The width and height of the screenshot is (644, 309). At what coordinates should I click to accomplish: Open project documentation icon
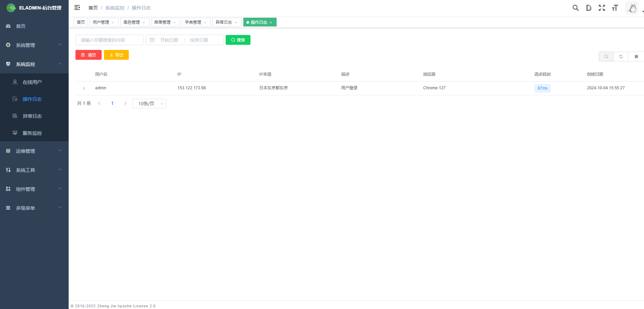pos(589,8)
